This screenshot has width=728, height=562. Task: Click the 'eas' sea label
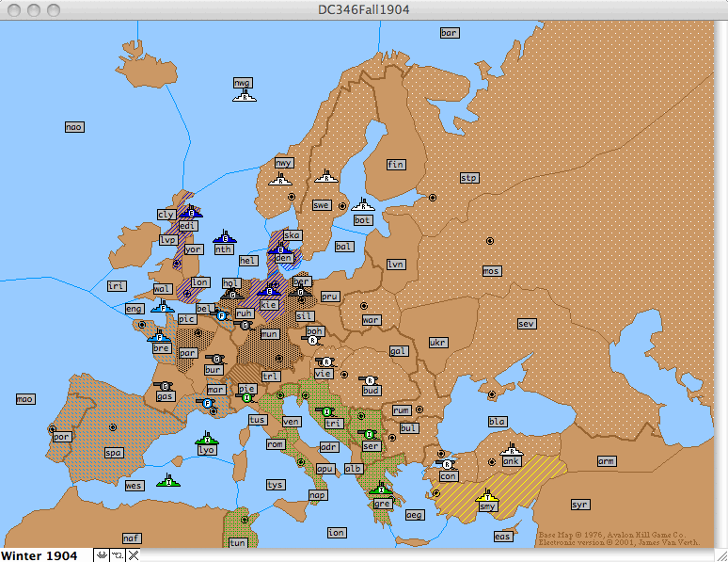pos(502,537)
